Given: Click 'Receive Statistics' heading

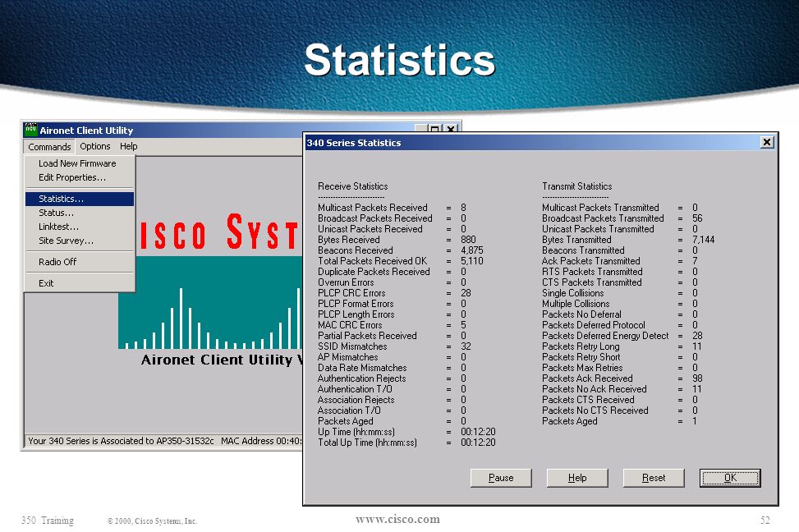Looking at the screenshot, I should 352,186.
